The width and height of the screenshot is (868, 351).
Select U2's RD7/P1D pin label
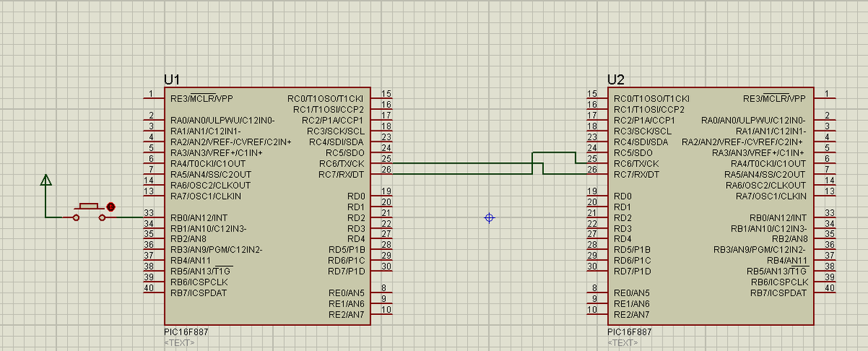coord(632,271)
